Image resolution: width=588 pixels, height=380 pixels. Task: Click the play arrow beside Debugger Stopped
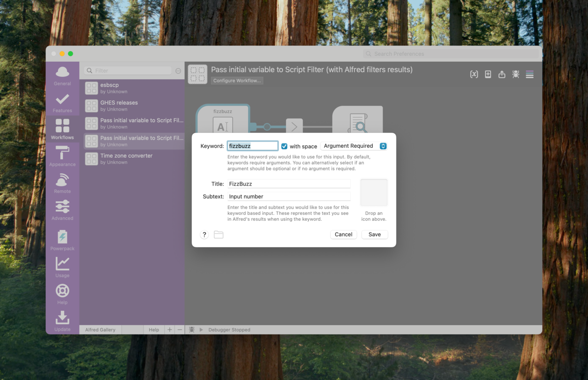coord(201,330)
